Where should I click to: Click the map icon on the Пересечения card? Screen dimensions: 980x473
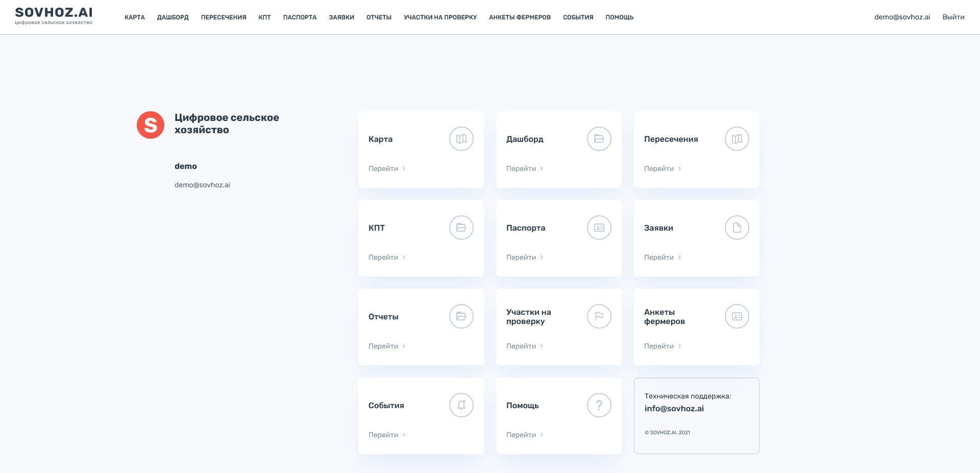point(737,139)
